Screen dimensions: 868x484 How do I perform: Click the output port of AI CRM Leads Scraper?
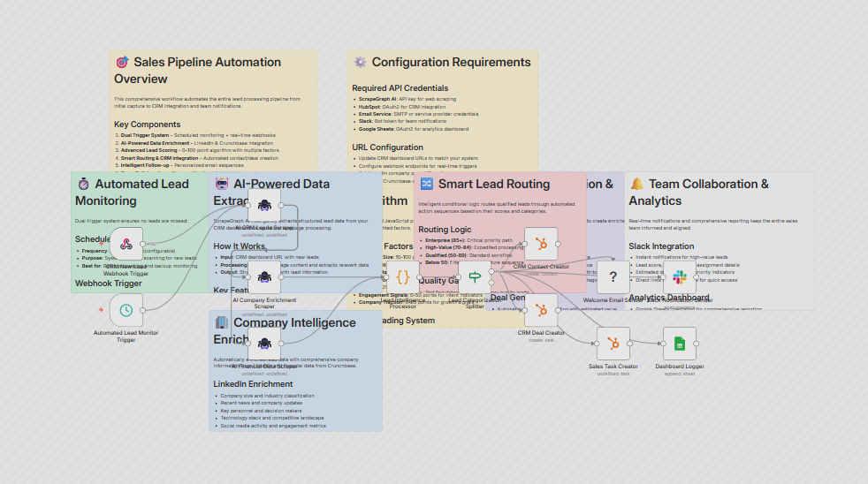(x=281, y=205)
